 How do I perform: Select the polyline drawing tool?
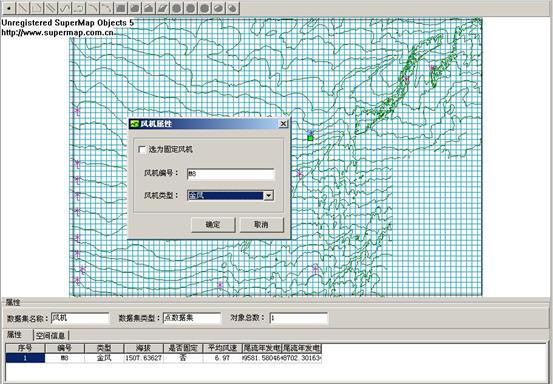[x=37, y=8]
